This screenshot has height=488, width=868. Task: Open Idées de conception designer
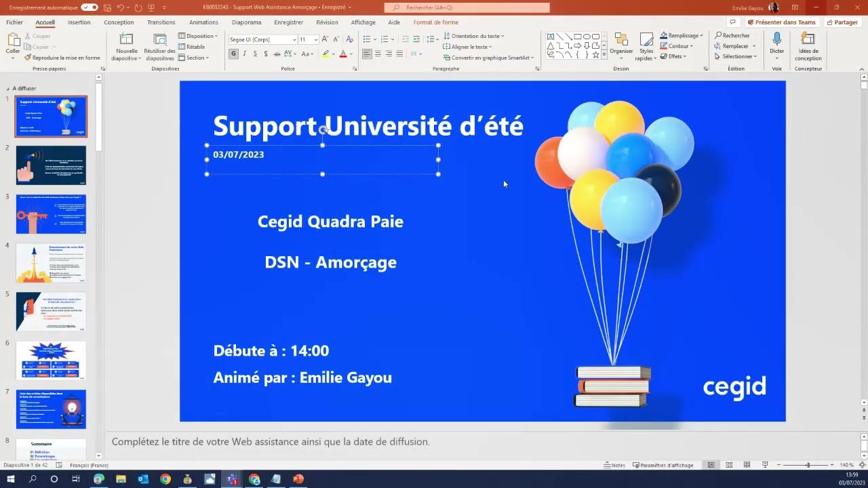808,47
